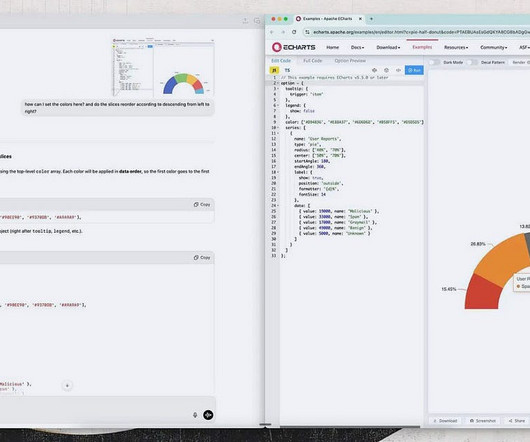Click the 15.45% chart label
The height and width of the screenshot is (442, 530).
tap(449, 289)
